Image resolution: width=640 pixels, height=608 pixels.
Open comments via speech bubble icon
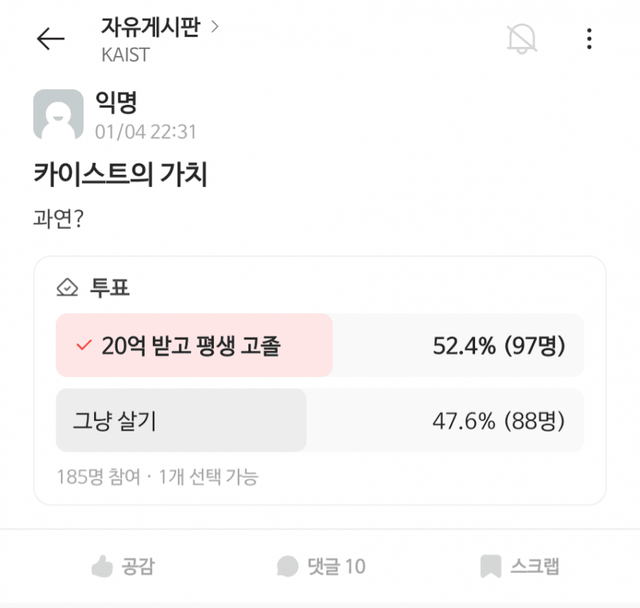(288, 566)
